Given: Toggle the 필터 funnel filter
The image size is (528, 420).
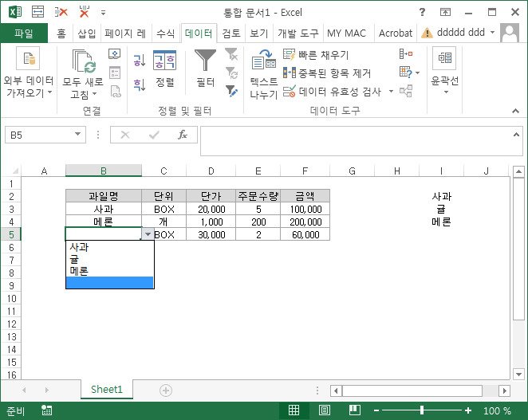Looking at the screenshot, I should pyautogui.click(x=206, y=61).
